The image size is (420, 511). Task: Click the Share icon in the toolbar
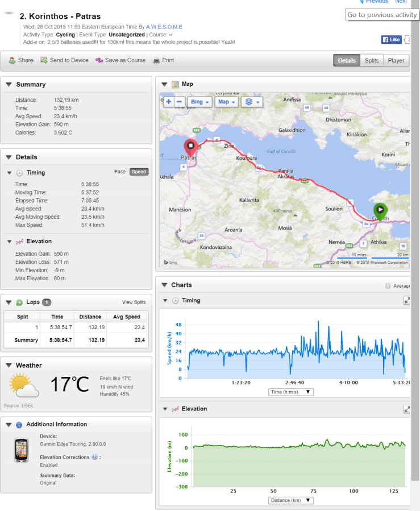point(12,60)
